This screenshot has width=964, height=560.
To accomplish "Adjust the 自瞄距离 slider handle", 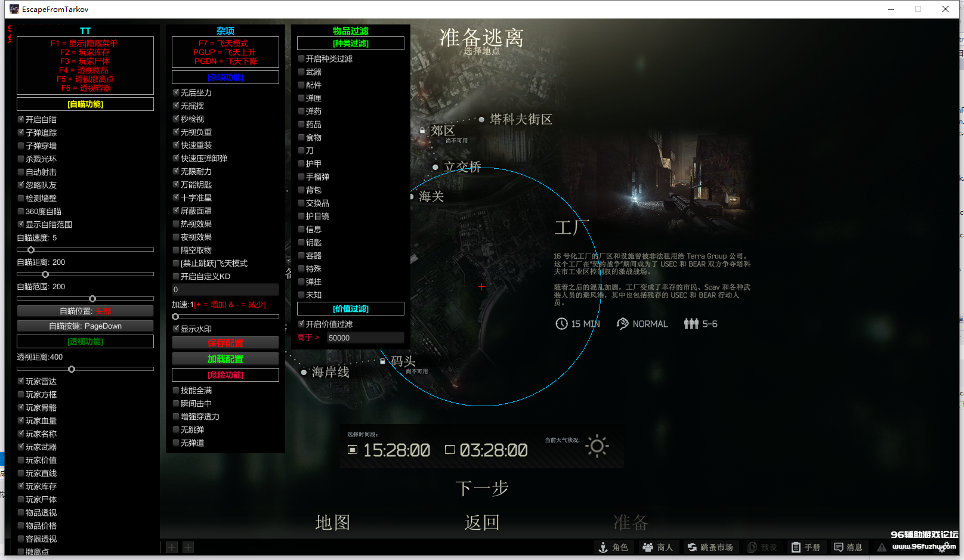I will [45, 274].
